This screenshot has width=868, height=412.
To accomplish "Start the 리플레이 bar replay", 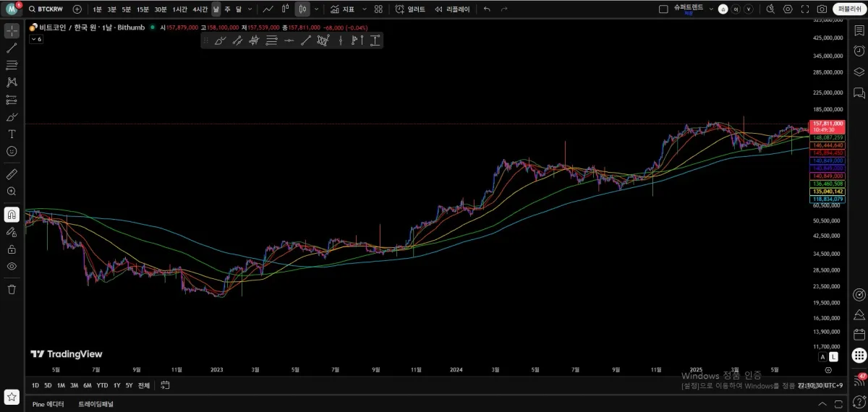I will [452, 9].
